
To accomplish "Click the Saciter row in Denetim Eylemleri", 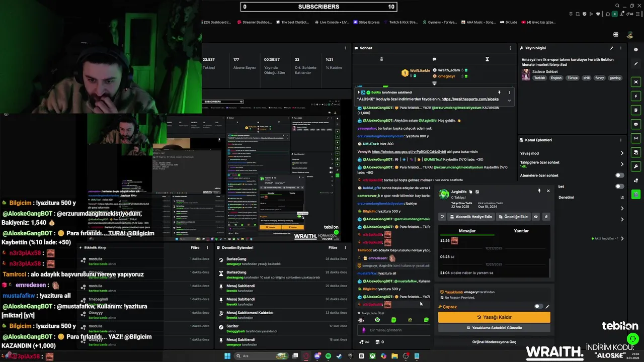I will tap(282, 328).
